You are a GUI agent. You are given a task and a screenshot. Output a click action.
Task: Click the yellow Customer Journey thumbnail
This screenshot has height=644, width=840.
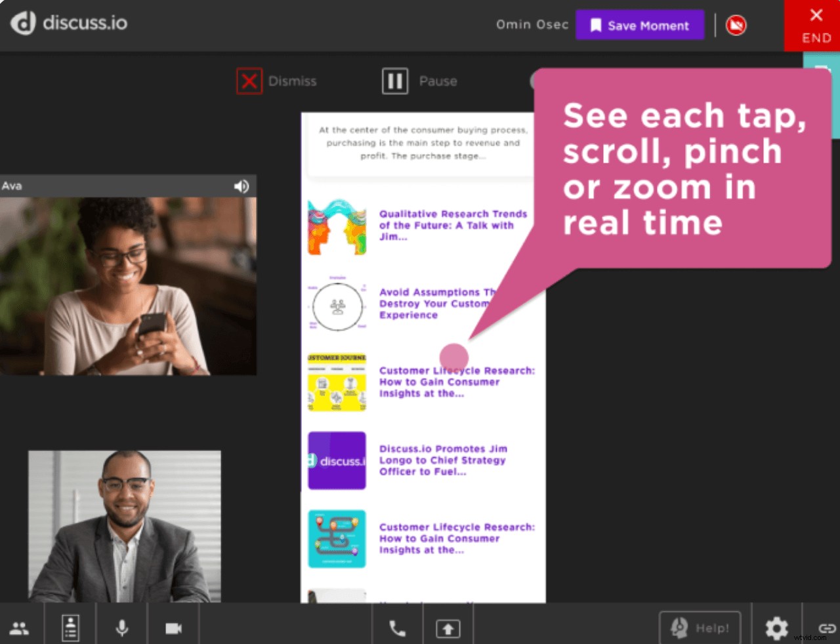[x=337, y=384]
